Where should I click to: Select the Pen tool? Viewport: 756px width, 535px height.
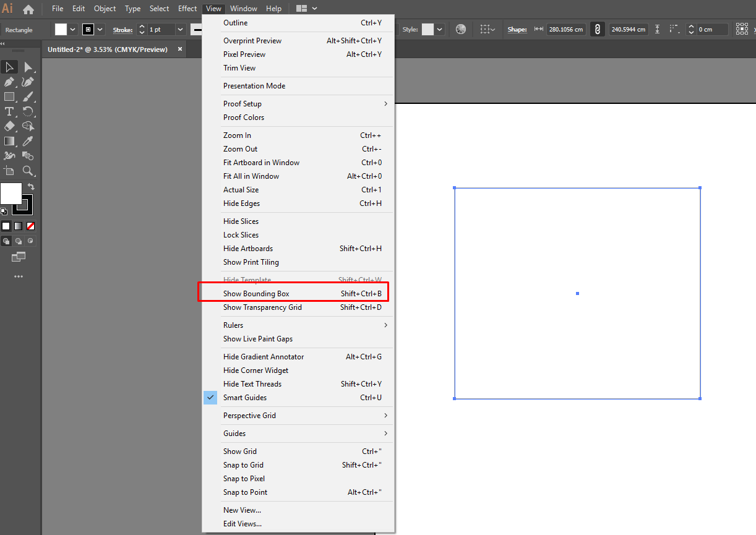[9, 81]
